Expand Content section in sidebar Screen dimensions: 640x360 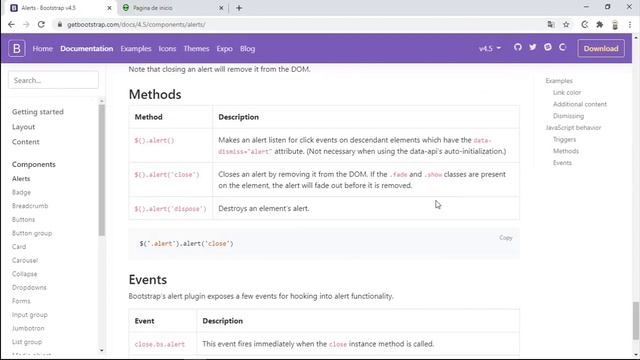pos(26,142)
